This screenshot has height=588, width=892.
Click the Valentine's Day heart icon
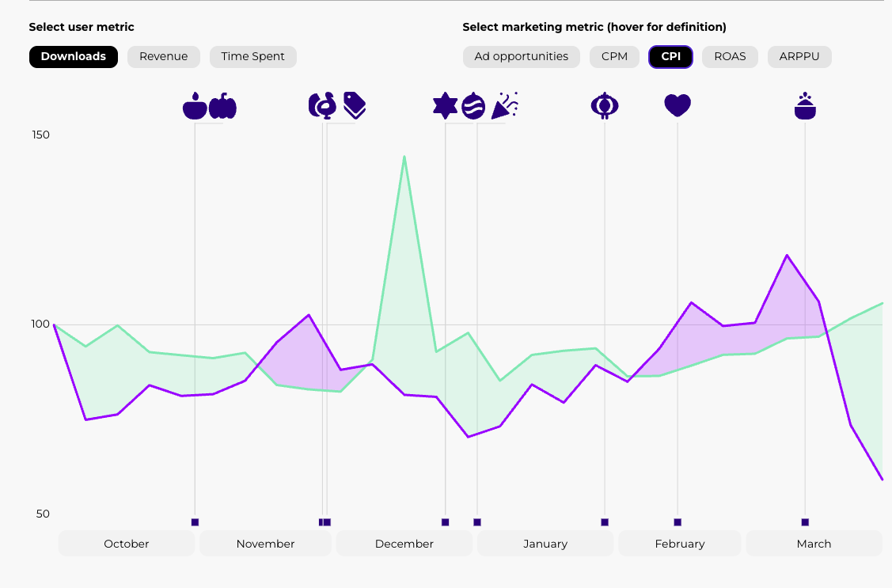tap(678, 105)
